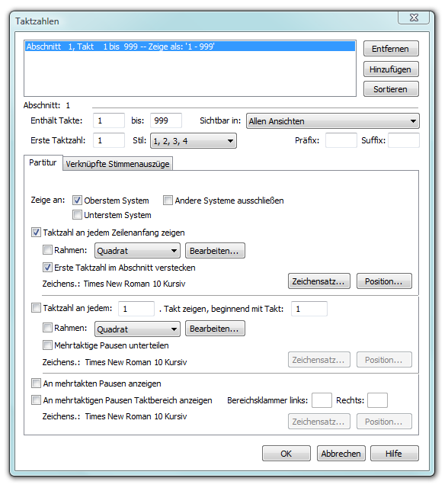This screenshot has width=448, height=491.
Task: Open the Sichtbar in dropdown
Action: coord(333,121)
